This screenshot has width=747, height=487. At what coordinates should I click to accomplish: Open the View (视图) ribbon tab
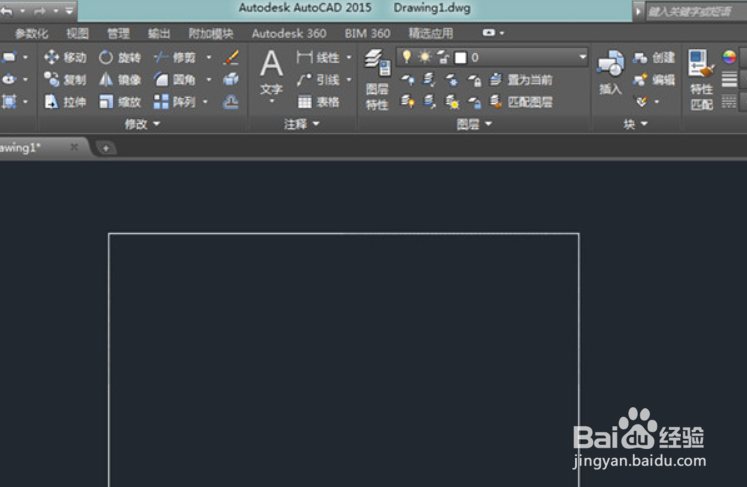(x=78, y=33)
